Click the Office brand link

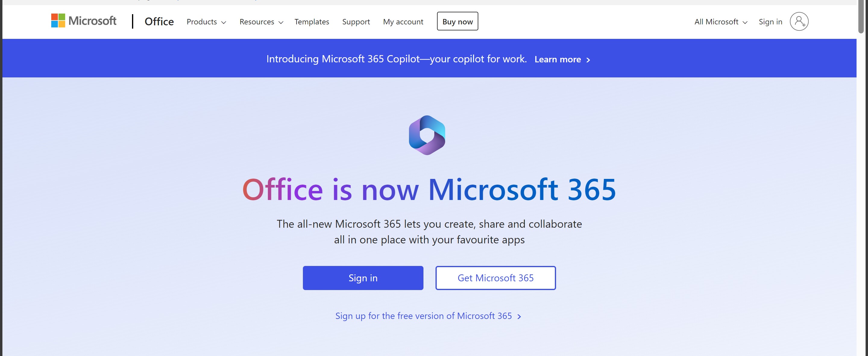[x=159, y=22]
